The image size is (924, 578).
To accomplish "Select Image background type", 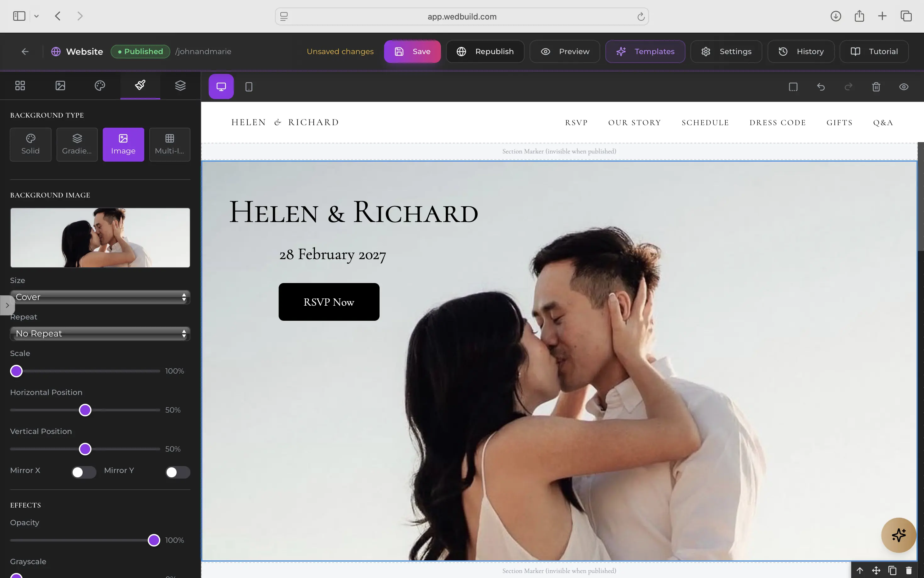I will click(124, 145).
